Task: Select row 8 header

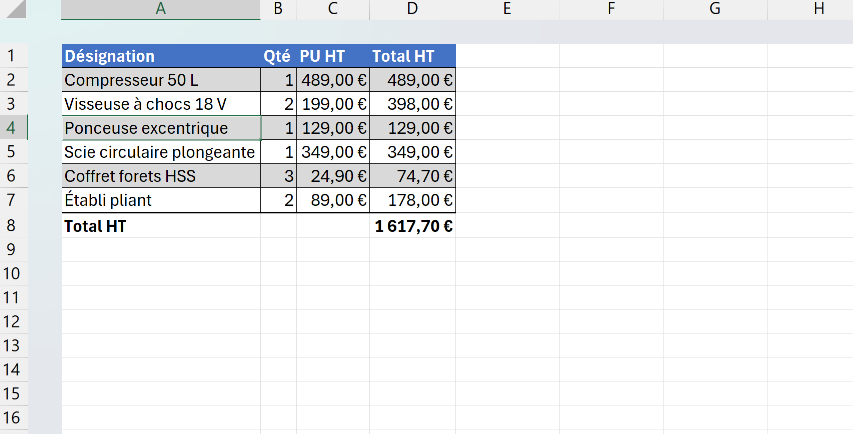Action: tap(14, 225)
